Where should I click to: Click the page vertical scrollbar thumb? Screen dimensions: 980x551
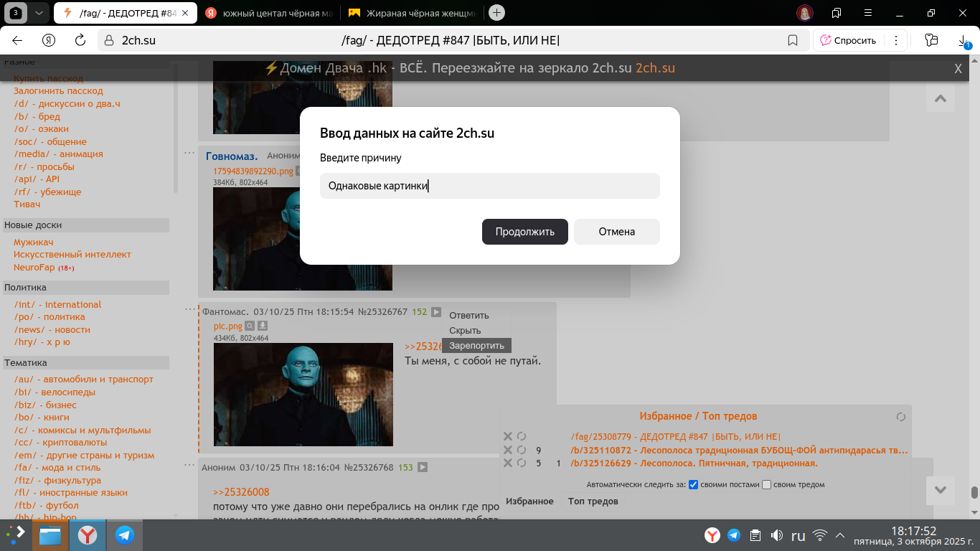point(974,493)
